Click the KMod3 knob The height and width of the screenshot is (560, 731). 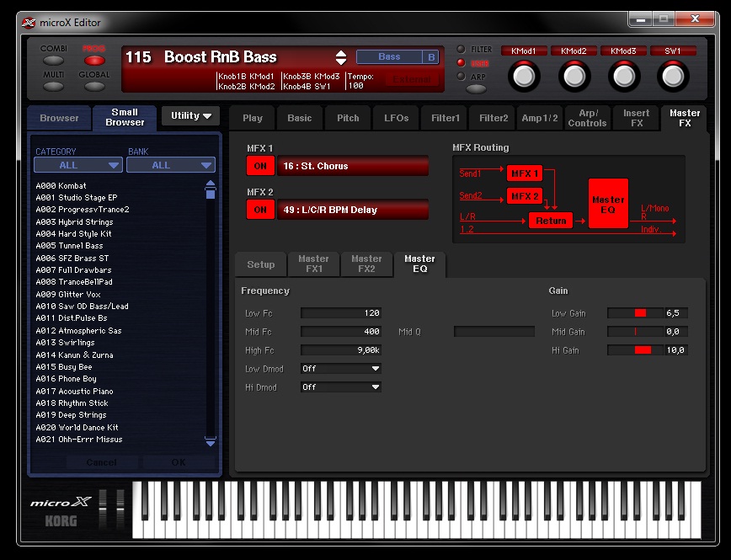click(623, 77)
